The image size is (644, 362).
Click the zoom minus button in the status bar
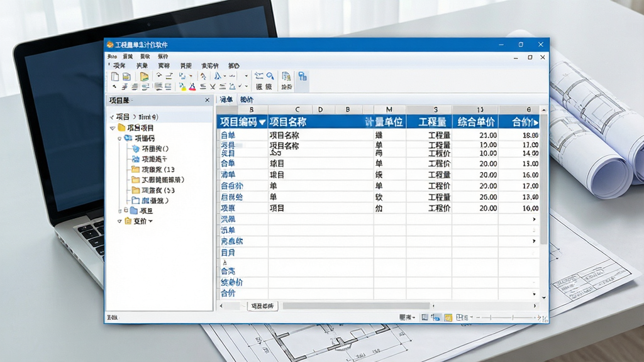pyautogui.click(x=478, y=317)
